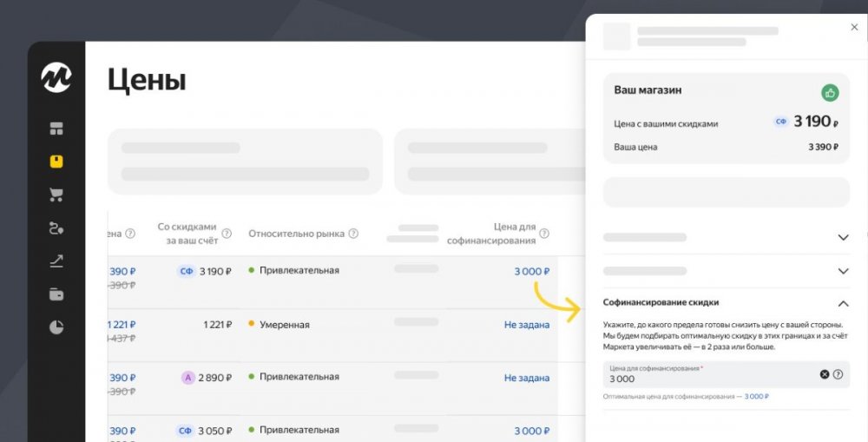Click optimal price 3 000 ₽ link below input
The image size is (868, 442).
pyautogui.click(x=756, y=397)
